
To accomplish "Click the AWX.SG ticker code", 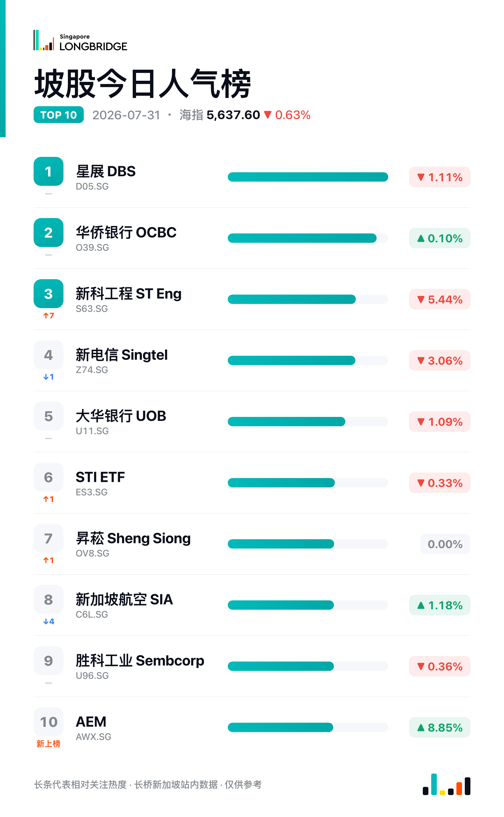I will pos(93,737).
